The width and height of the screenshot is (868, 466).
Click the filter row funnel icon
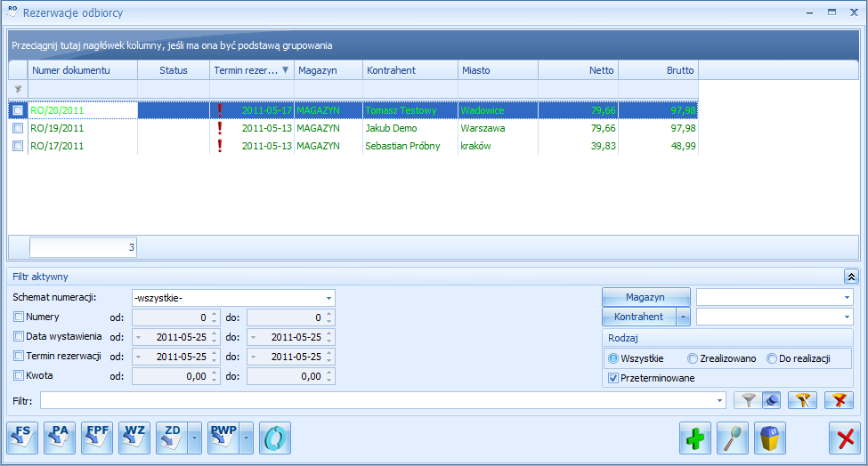pyautogui.click(x=18, y=89)
